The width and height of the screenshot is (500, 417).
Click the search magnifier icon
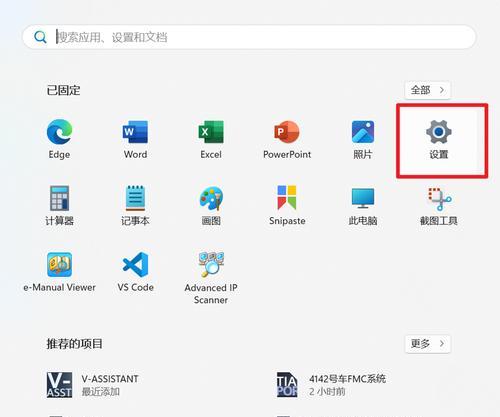pos(40,37)
